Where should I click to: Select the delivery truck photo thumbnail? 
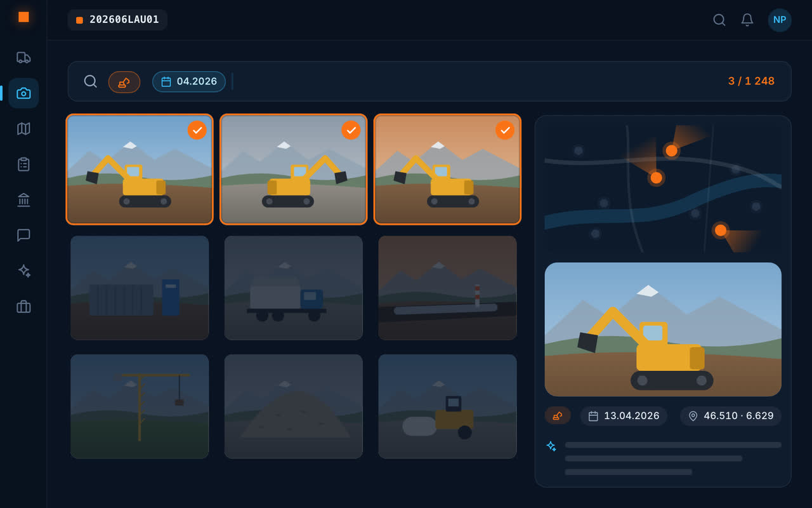[294, 288]
